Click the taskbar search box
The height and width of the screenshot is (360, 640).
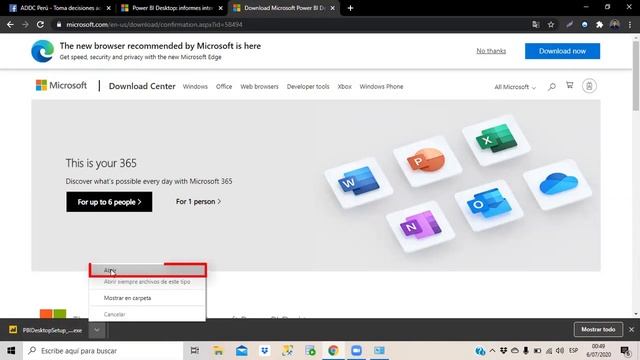103,351
